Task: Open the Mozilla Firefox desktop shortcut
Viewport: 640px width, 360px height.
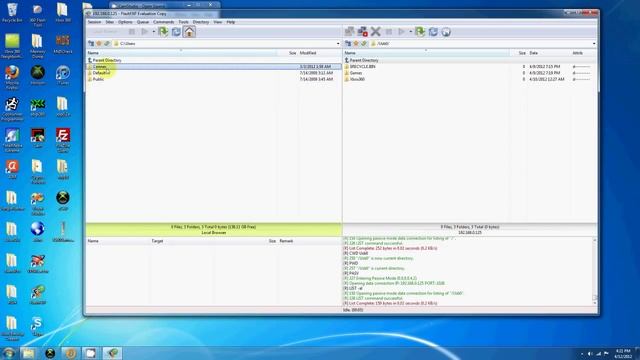Action: pos(12,77)
